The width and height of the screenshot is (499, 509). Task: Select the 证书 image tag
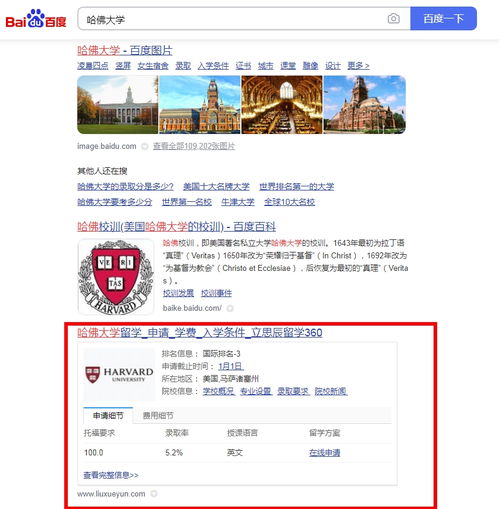[x=243, y=66]
